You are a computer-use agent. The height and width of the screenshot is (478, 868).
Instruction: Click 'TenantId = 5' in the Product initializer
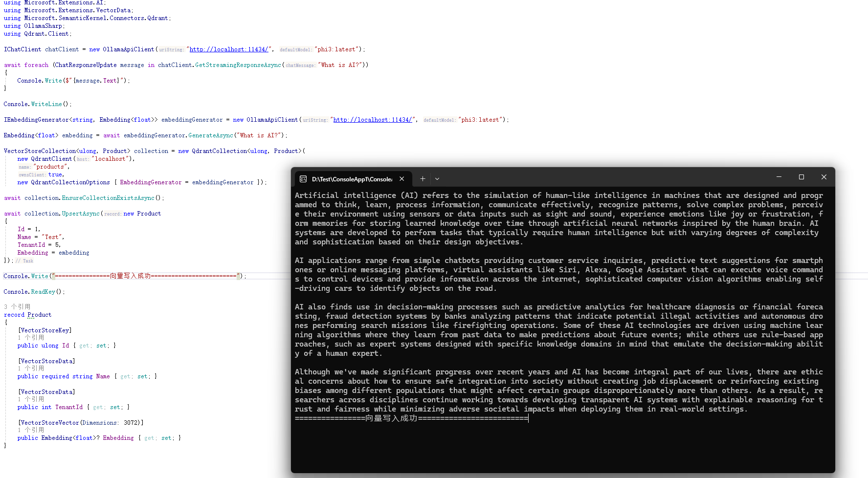[x=39, y=245]
